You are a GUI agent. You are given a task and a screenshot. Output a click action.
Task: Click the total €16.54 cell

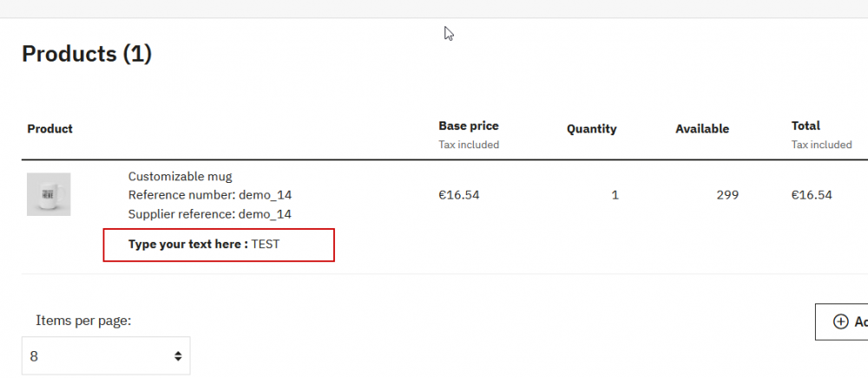coord(812,195)
